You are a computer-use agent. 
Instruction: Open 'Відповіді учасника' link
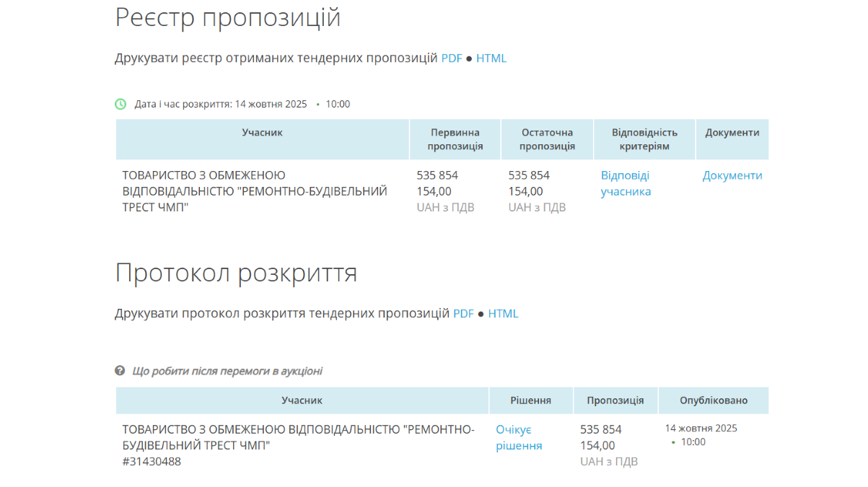[x=626, y=183]
